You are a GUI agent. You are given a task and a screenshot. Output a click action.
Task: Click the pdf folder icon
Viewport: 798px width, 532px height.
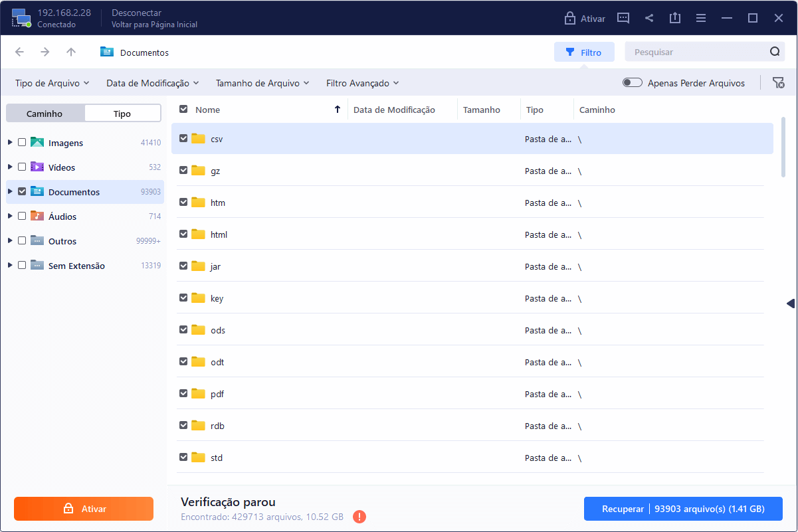coord(198,393)
